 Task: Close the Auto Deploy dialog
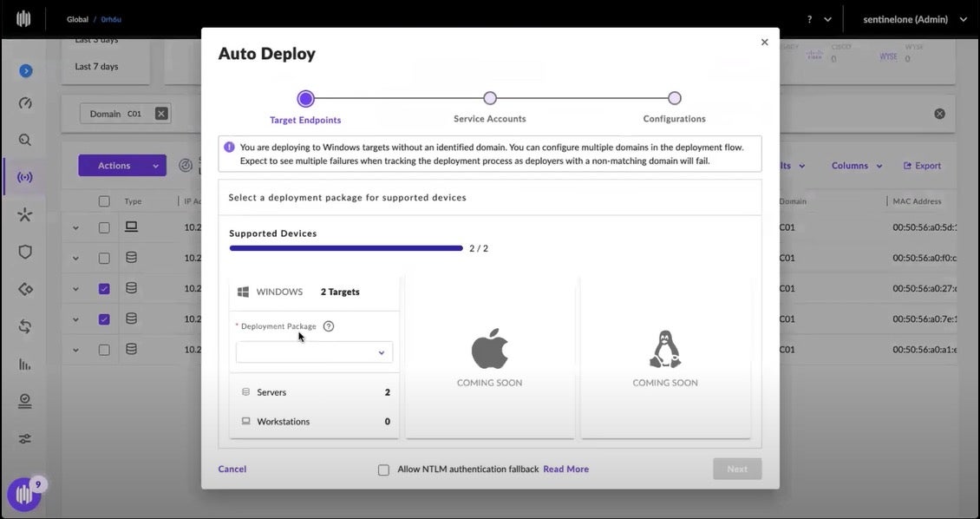[x=764, y=43]
